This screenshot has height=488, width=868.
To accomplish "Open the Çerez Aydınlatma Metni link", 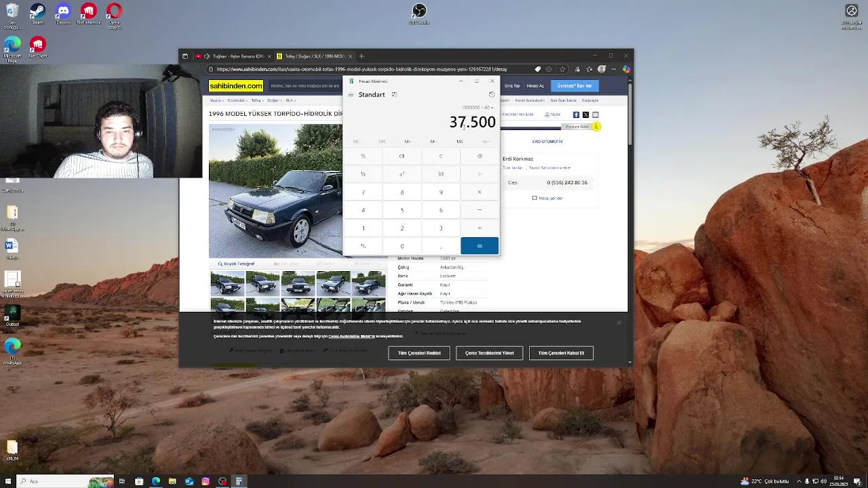I will [x=351, y=336].
